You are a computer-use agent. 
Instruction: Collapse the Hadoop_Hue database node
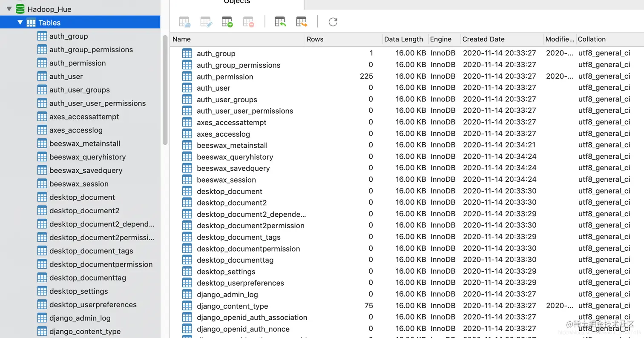coord(9,9)
